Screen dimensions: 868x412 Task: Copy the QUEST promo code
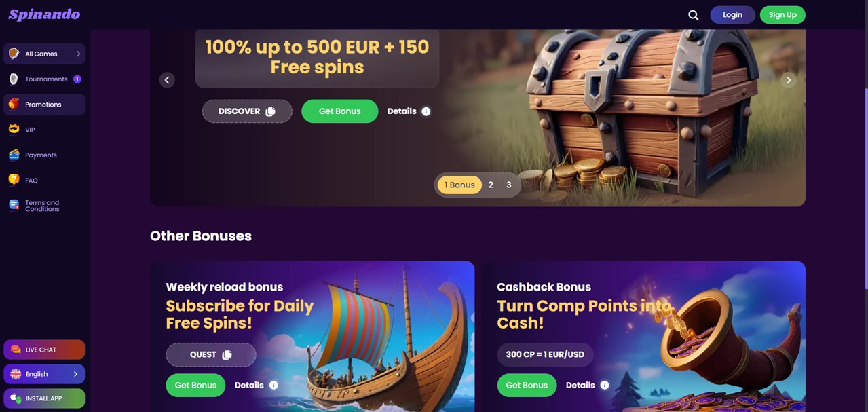point(211,354)
